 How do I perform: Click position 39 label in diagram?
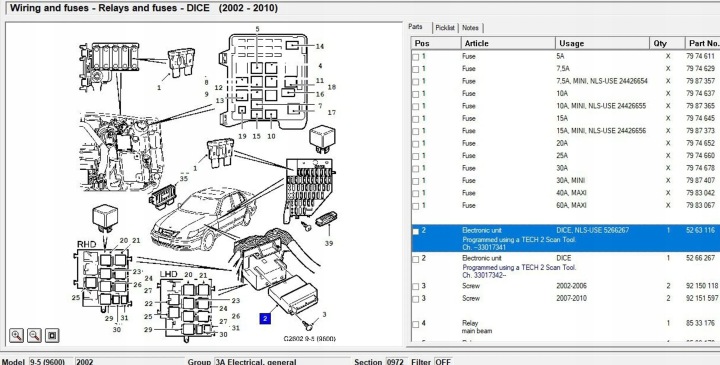point(329,243)
